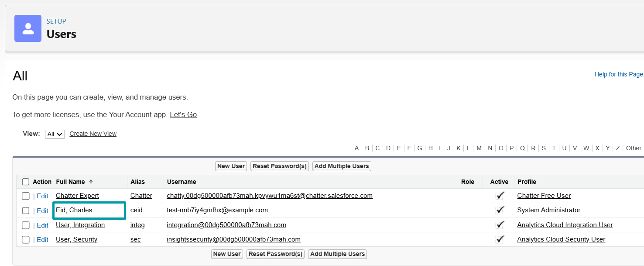Click the bottom Add Multiple Users button
Image resolution: width=644 pixels, height=266 pixels.
(337, 254)
